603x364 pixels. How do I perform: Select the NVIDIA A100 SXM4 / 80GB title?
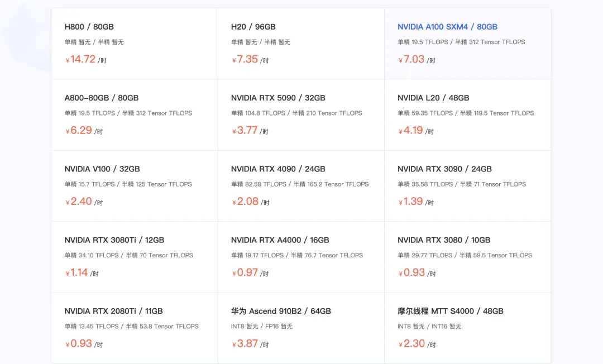tap(447, 27)
